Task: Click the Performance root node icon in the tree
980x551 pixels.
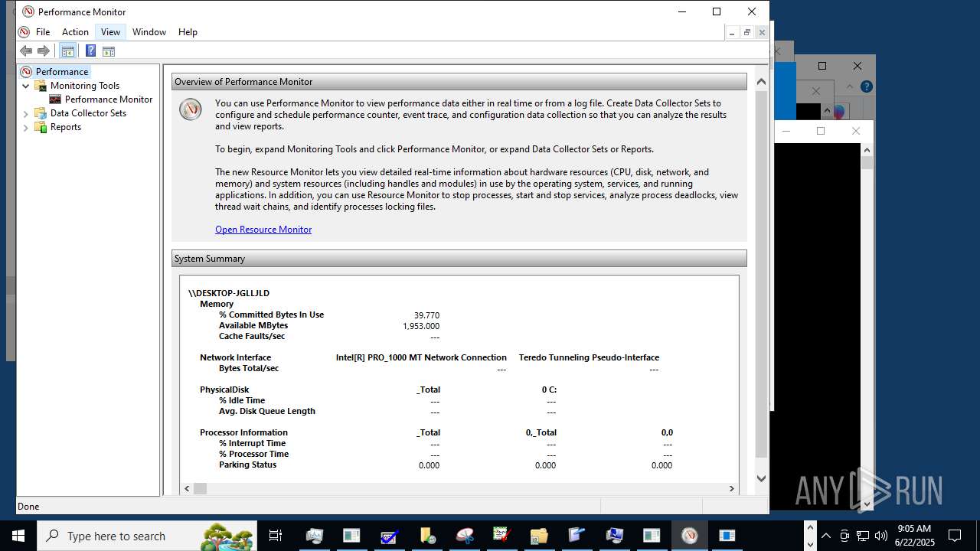Action: [x=26, y=72]
